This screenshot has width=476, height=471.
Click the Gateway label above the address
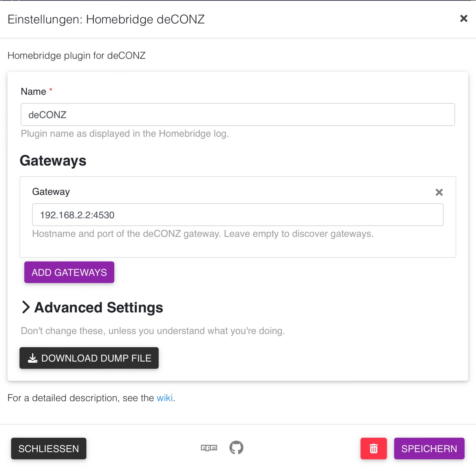[51, 192]
